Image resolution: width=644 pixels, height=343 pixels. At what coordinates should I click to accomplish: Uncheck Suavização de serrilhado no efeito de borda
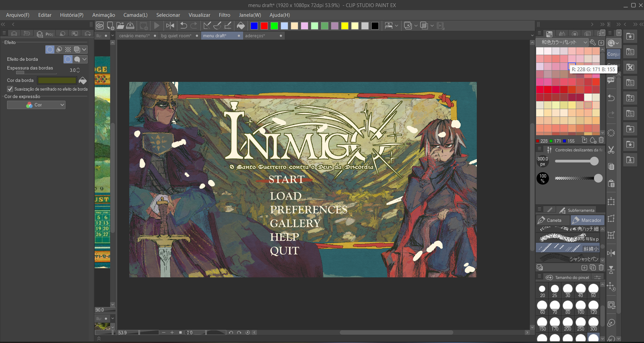pyautogui.click(x=10, y=89)
